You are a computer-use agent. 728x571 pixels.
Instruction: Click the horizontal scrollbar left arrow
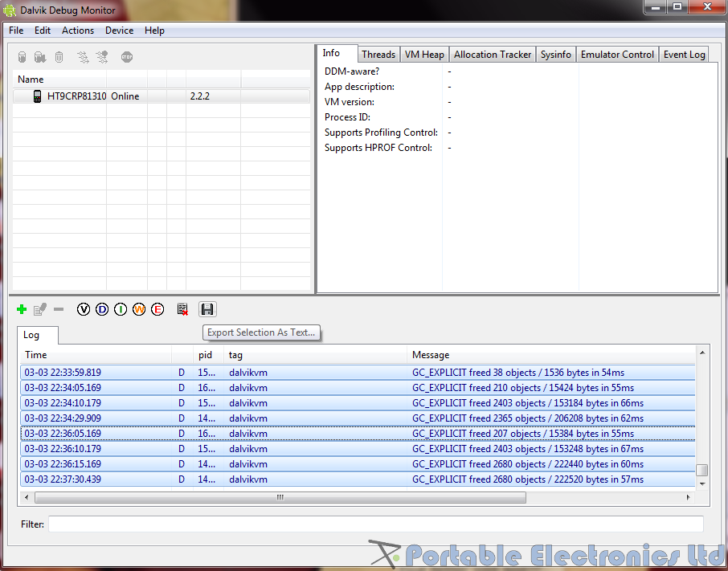(27, 497)
